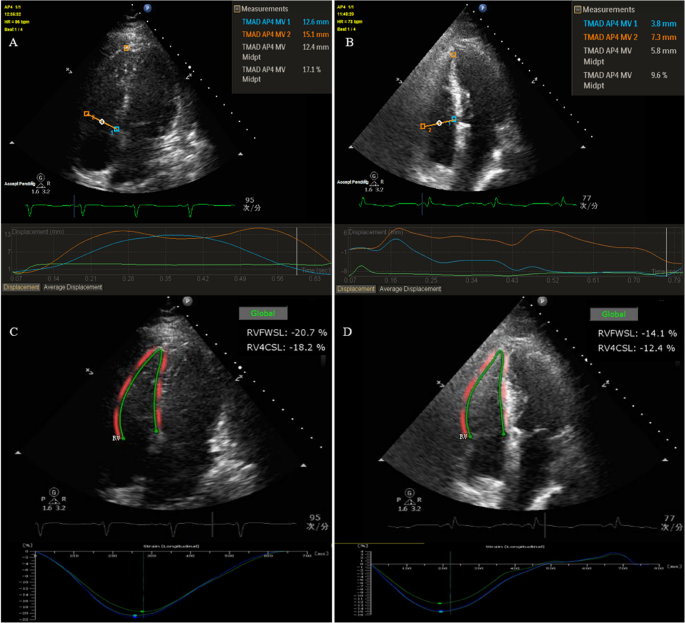Select orange annulus marker 2 in panel A
The height and width of the screenshot is (623, 685).
coord(86,114)
